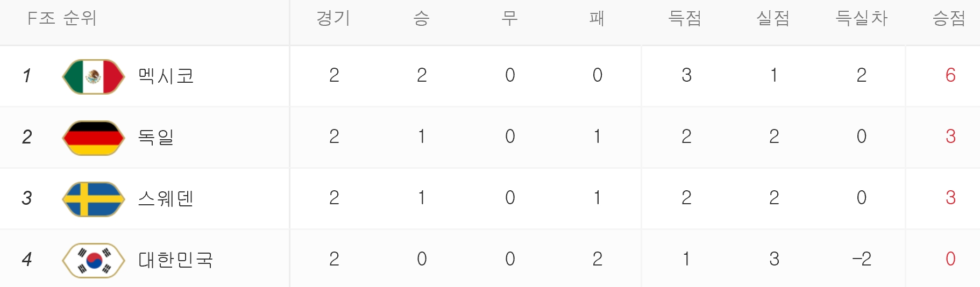
Task: Click rank number 1 in the table
Action: [x=27, y=76]
